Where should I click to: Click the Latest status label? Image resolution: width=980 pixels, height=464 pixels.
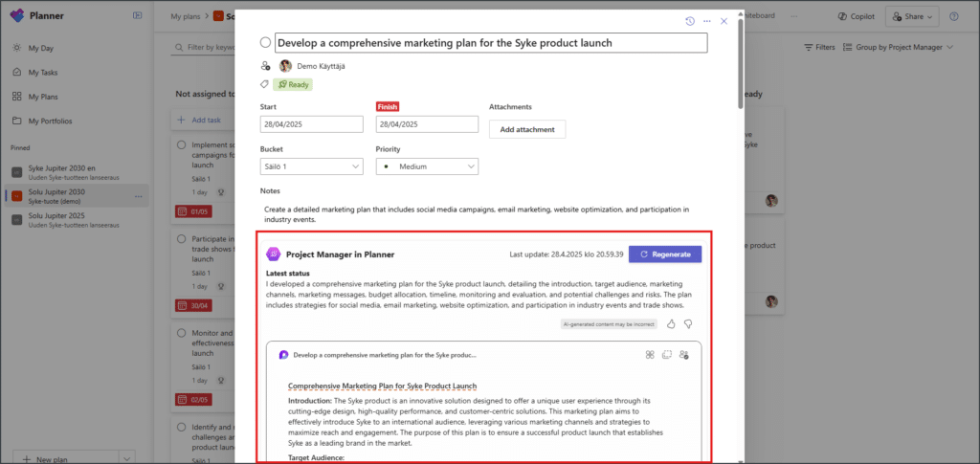(288, 273)
